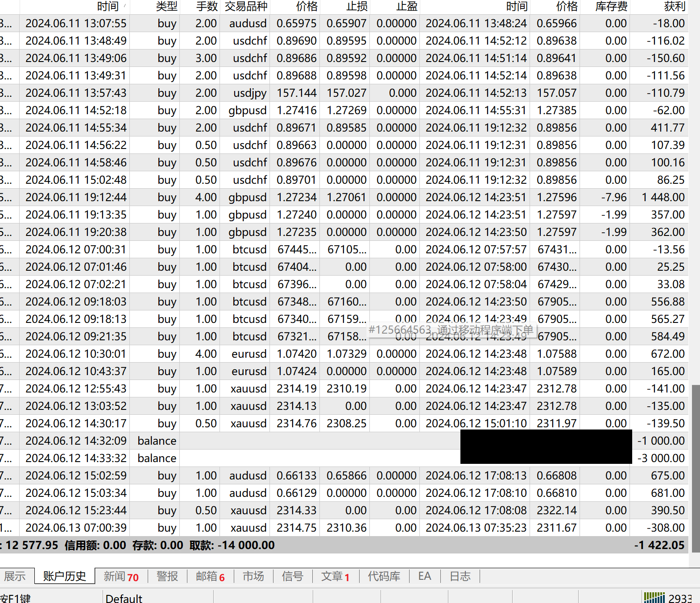Click swap value -7.96
The image size is (700, 603).
click(x=613, y=197)
